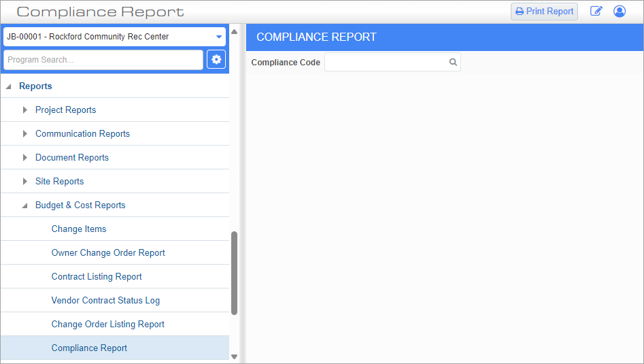Open Owner Change Order Report
The height and width of the screenshot is (364, 644).
(108, 253)
